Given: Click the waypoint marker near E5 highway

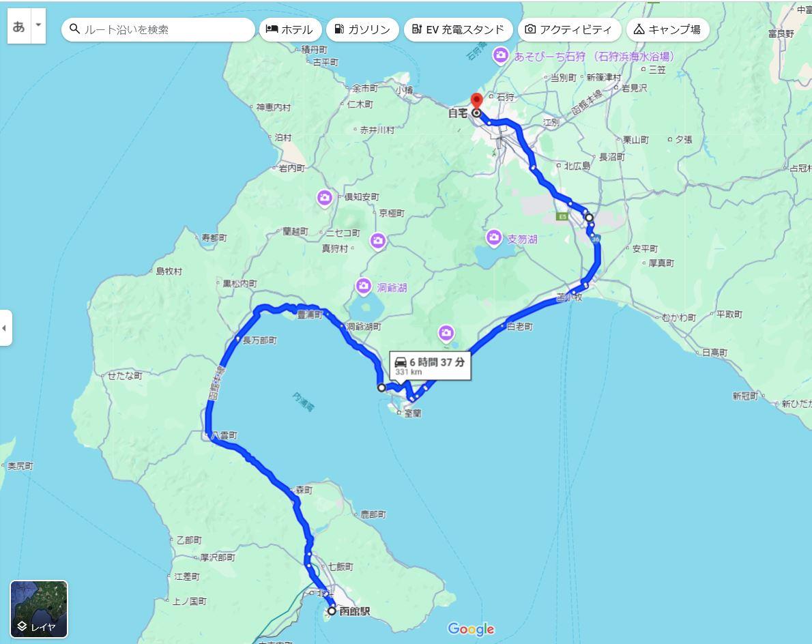Looking at the screenshot, I should [590, 218].
